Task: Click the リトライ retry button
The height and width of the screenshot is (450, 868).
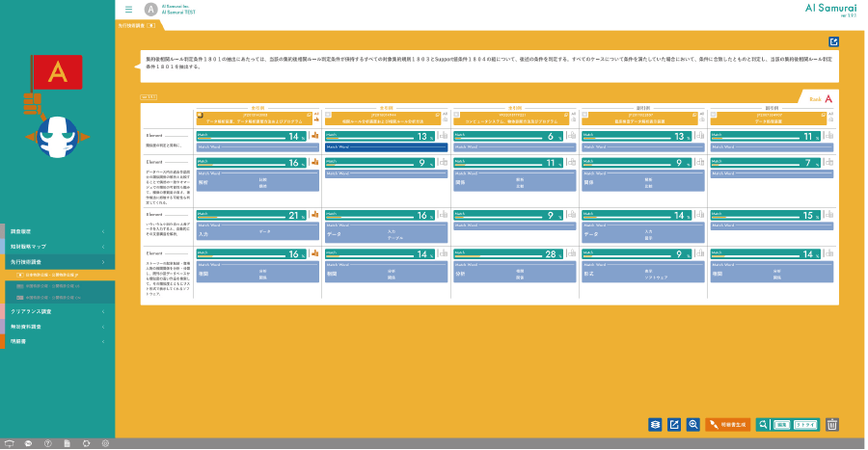Action: pyautogui.click(x=806, y=423)
